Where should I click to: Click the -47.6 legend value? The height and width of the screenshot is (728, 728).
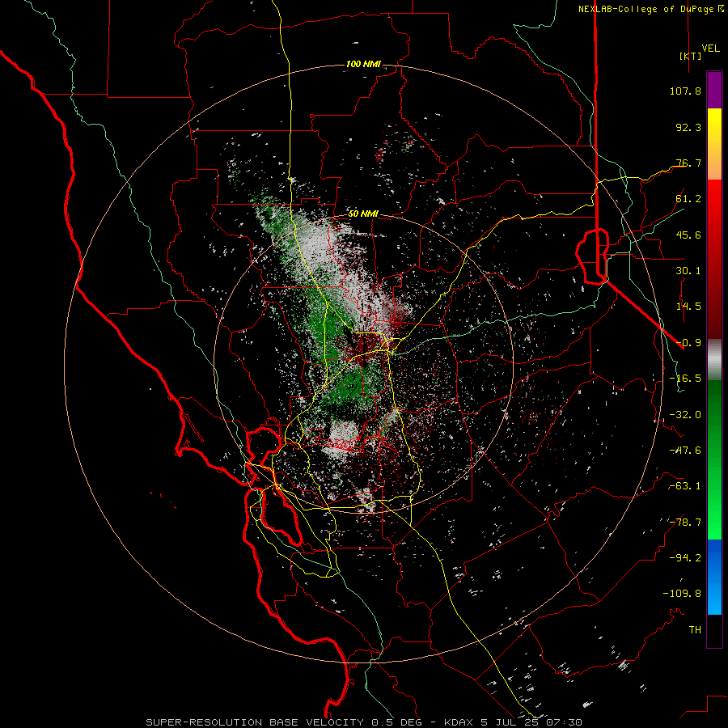(685, 451)
